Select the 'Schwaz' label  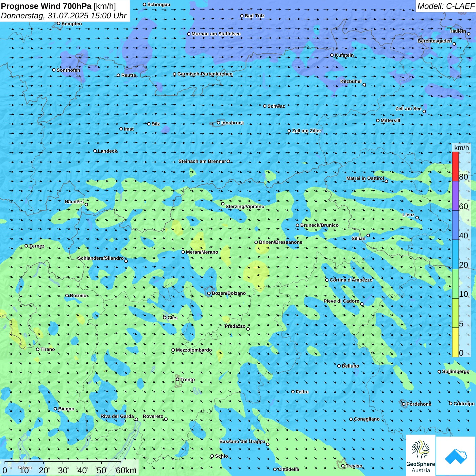[276, 106]
